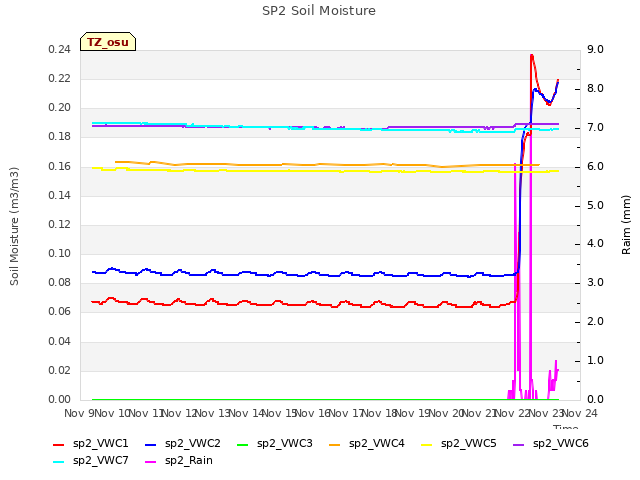Click the green sp2_VWC3 legend swatch
The height and width of the screenshot is (480, 640).
point(242,445)
